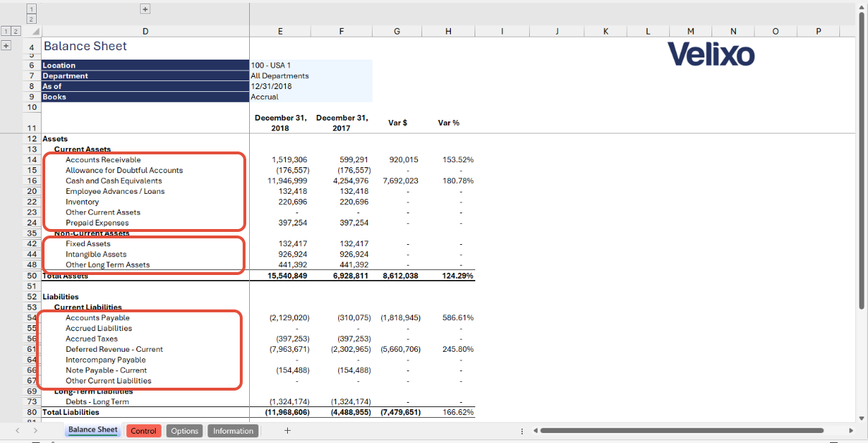Click Deferred Revenue variance (5,660,706)
Screen dimensions: 868x443
[x=401, y=349]
